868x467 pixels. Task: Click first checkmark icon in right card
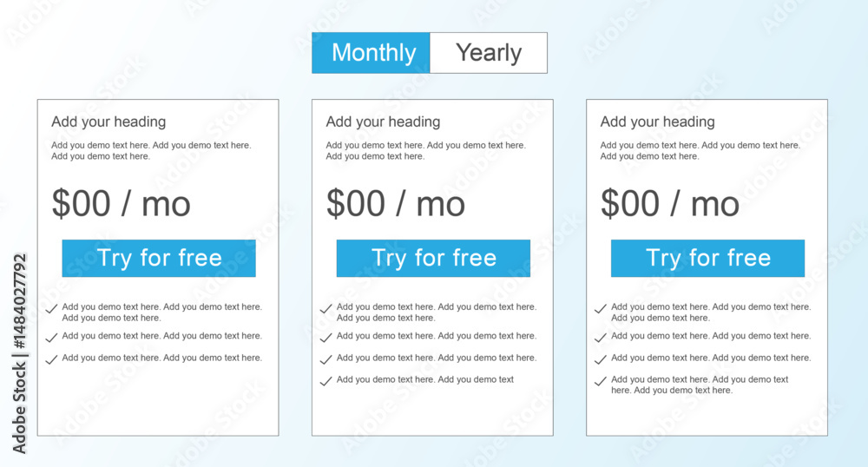[x=601, y=309]
